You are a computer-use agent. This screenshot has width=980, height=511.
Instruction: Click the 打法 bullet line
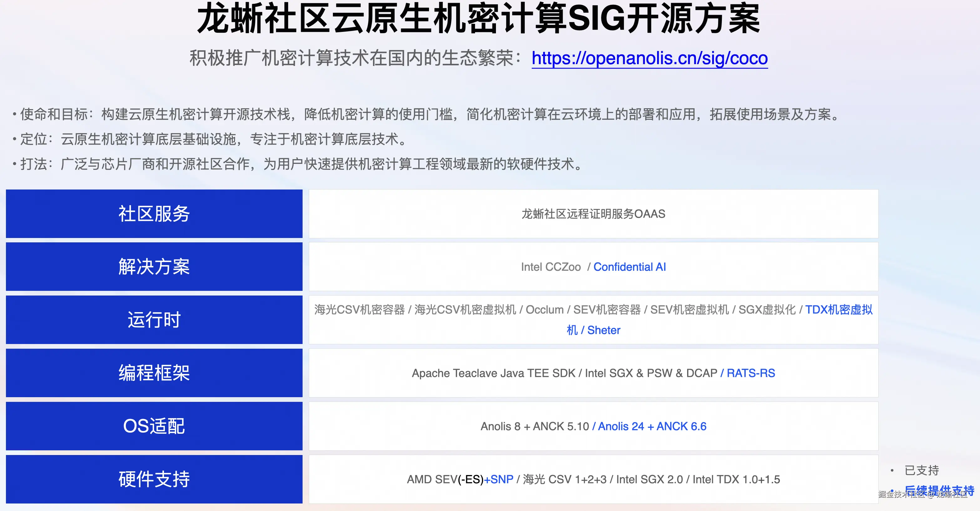pos(298,164)
